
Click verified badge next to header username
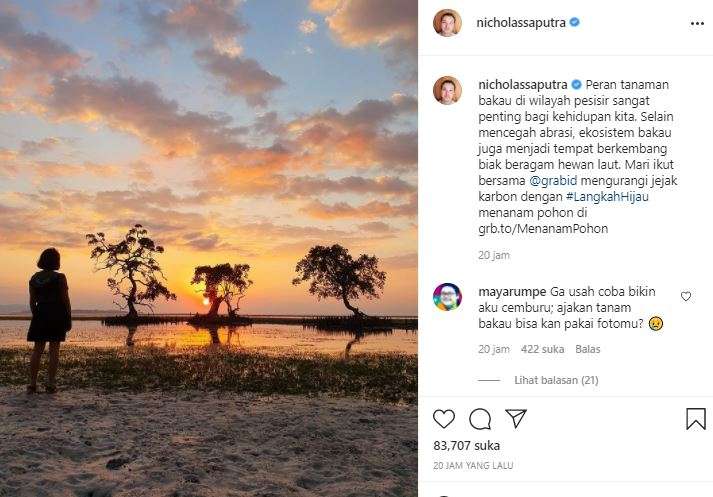(575, 22)
